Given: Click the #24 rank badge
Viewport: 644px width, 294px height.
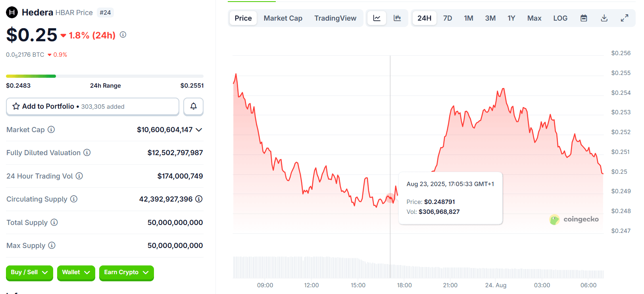Looking at the screenshot, I should [x=105, y=13].
